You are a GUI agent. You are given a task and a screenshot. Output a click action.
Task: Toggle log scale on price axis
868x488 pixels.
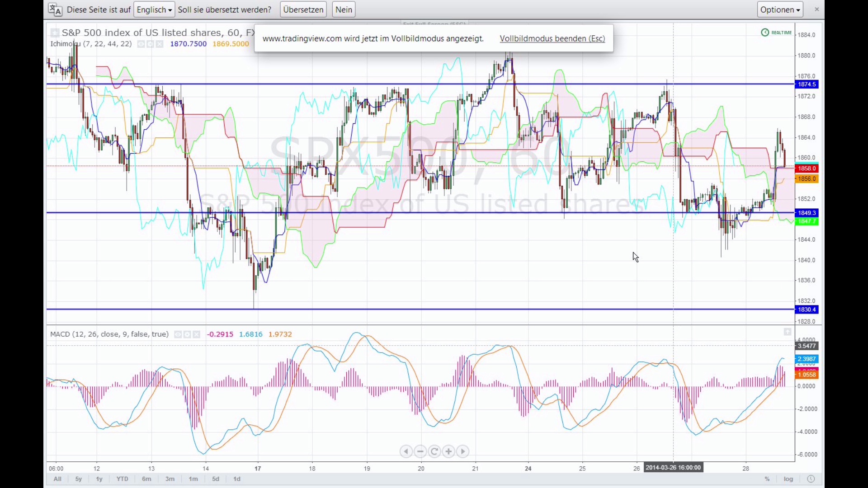click(x=788, y=479)
